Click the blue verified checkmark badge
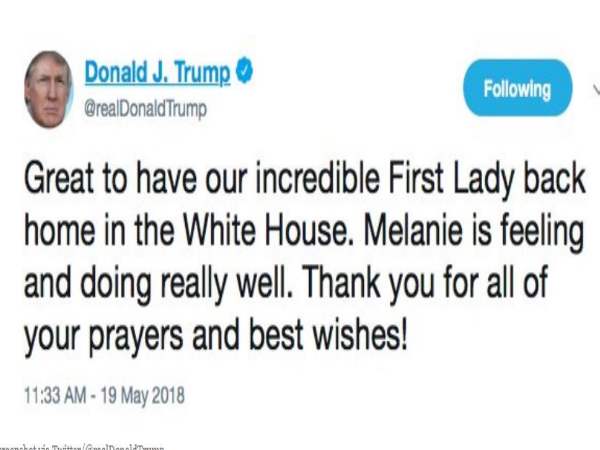Screen dimensions: 600x450 point(244,71)
